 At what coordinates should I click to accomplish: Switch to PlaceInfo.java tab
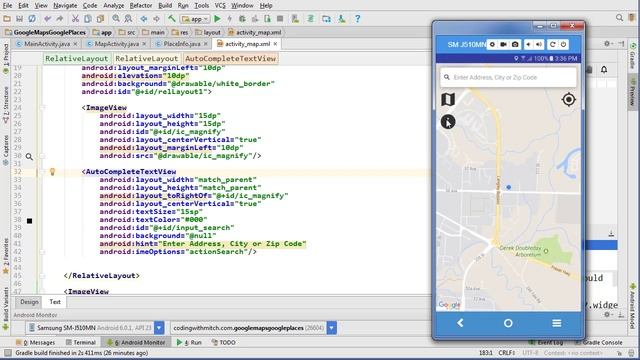(x=182, y=44)
